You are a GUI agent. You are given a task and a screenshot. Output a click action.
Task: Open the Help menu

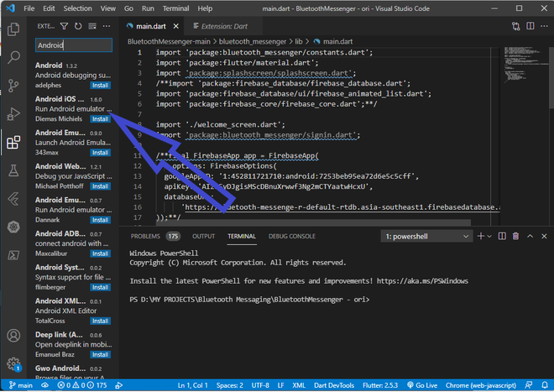coord(205,8)
